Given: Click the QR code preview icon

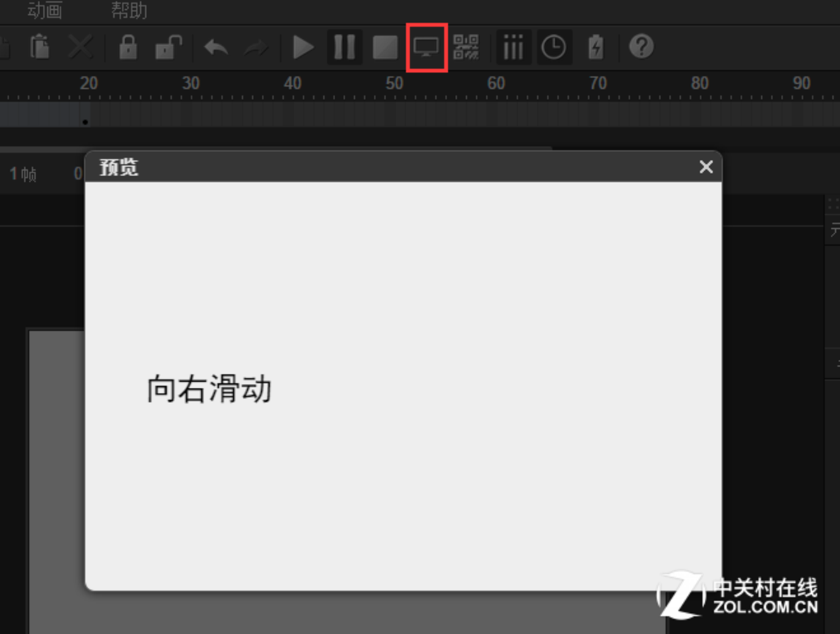Looking at the screenshot, I should point(468,47).
